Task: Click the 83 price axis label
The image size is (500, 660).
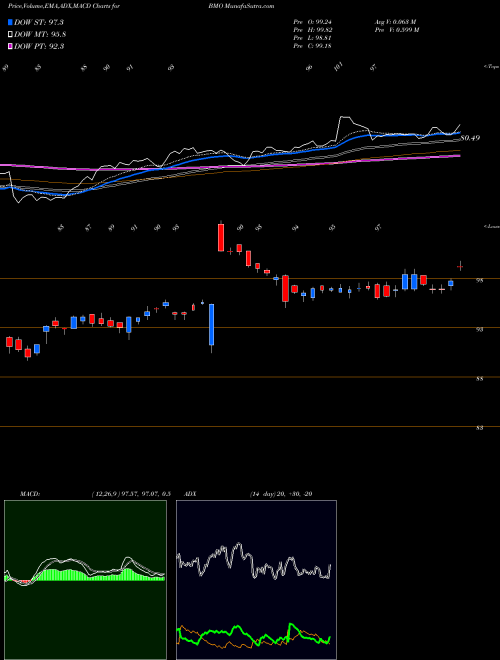Action: 479,428
